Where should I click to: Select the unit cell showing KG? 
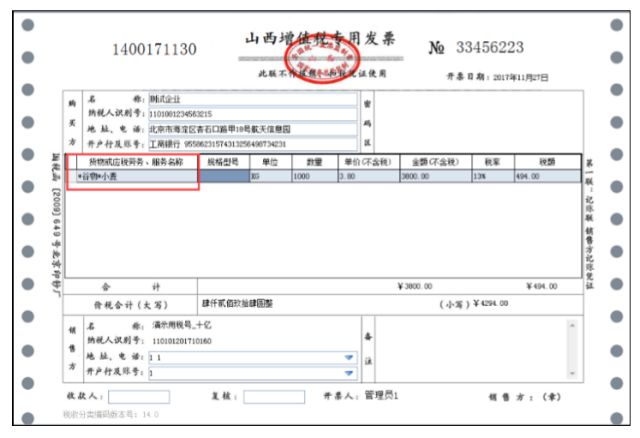[x=269, y=176]
